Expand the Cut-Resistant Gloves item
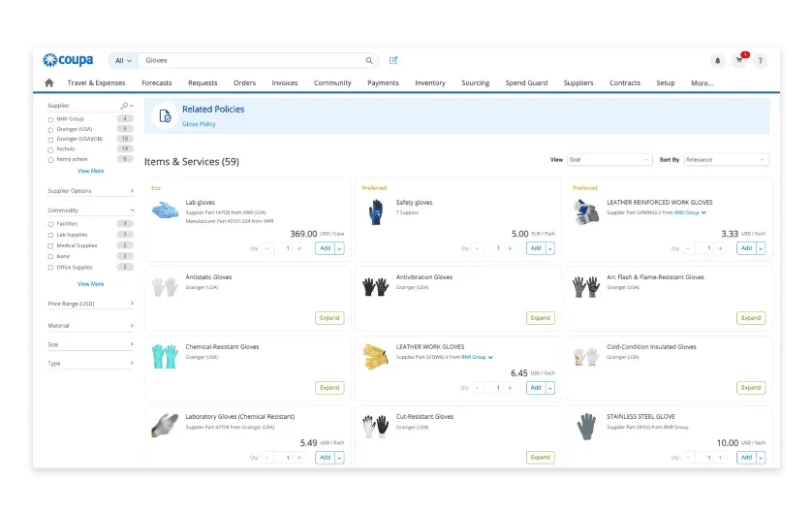This screenshot has height=515, width=812. (540, 458)
